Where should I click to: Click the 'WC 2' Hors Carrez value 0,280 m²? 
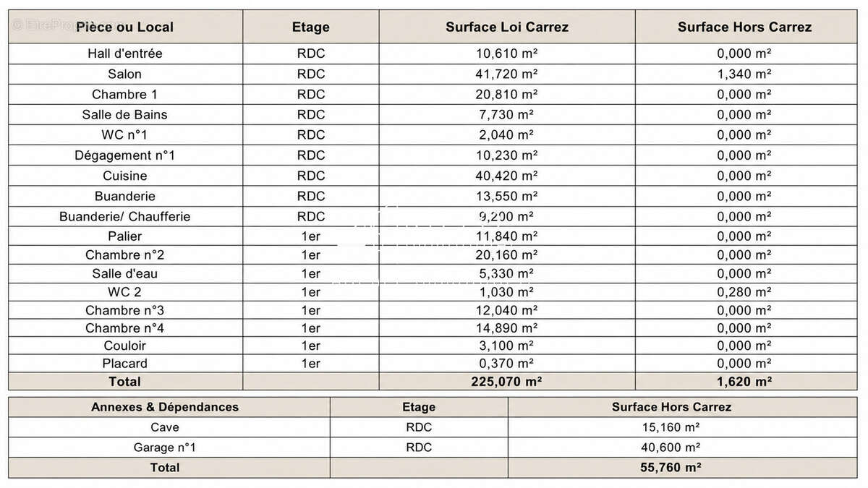point(744,291)
